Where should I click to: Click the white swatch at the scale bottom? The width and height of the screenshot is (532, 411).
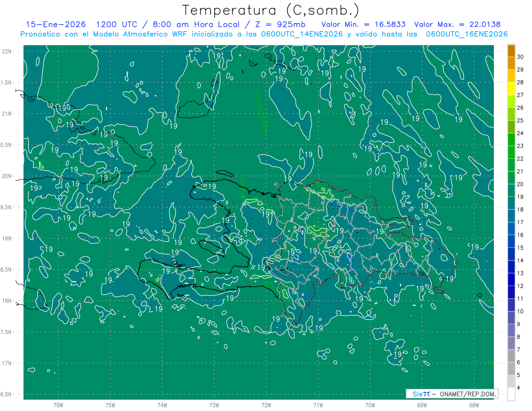[511, 394]
